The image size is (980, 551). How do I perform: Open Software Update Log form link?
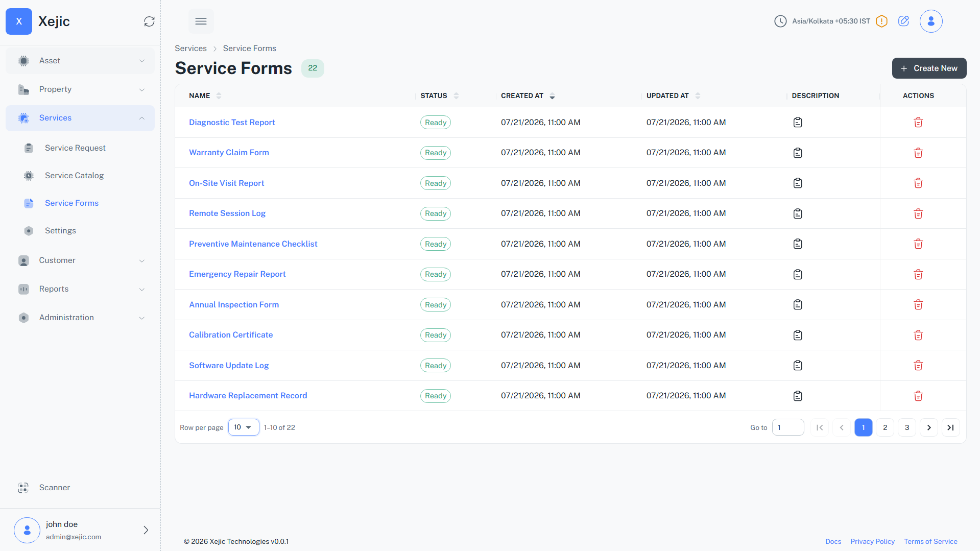point(229,366)
